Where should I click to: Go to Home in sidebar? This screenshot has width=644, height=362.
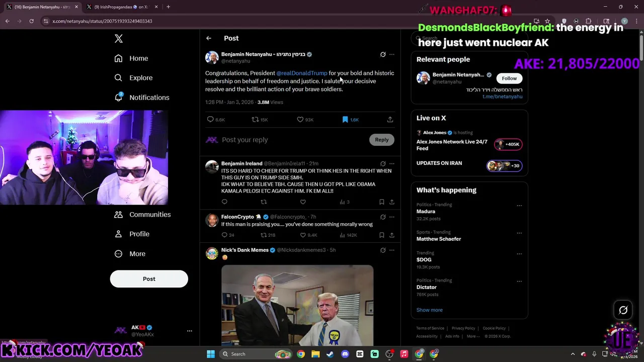click(131, 58)
